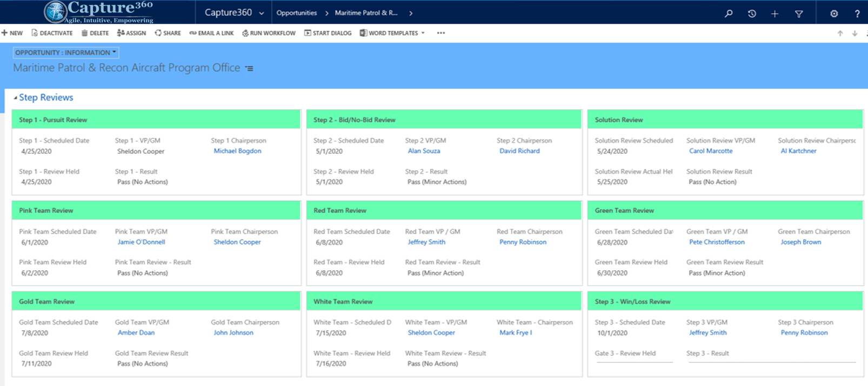This screenshot has height=386, width=868.
Task: Open OPPORTUNITY : INFORMATION form selector
Action: (65, 52)
